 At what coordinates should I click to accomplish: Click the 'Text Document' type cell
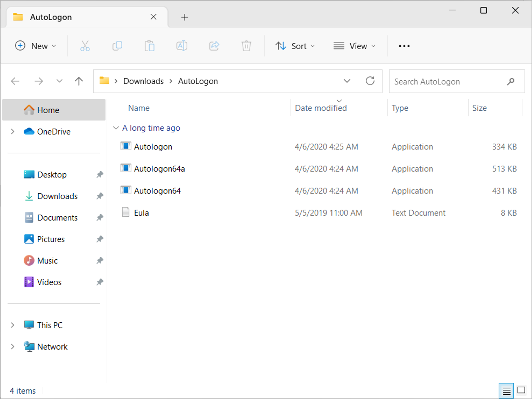(x=419, y=213)
